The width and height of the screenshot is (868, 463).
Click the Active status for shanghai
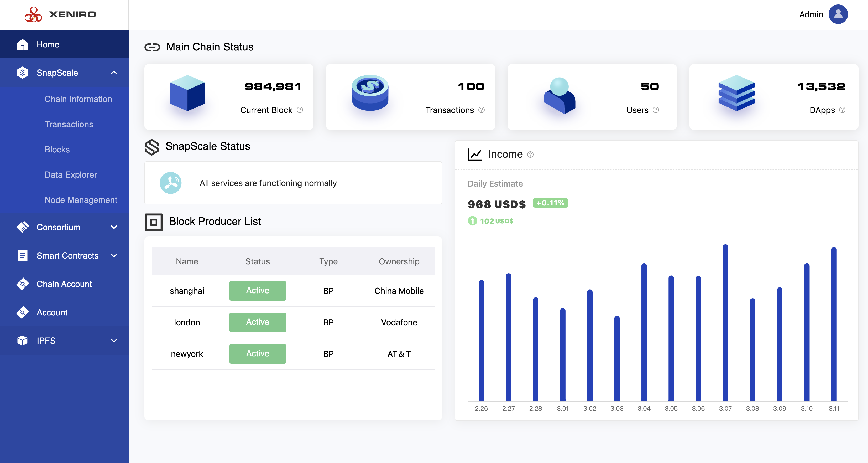258,291
